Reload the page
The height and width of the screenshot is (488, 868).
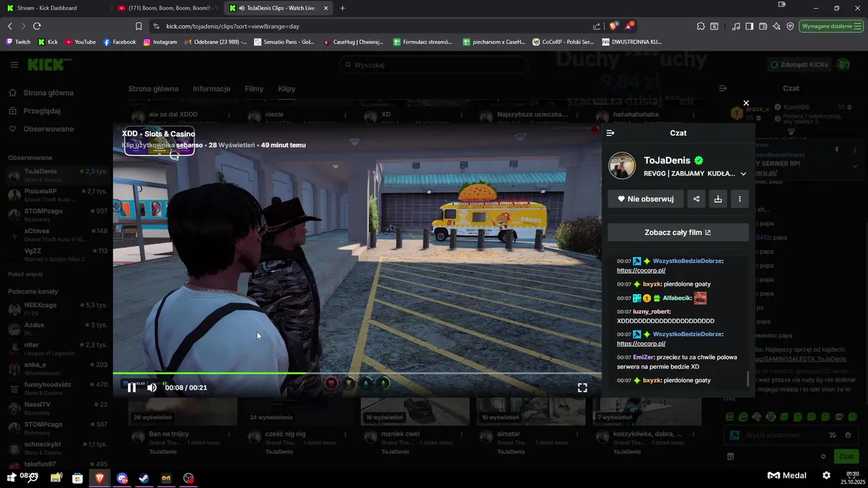tap(37, 26)
